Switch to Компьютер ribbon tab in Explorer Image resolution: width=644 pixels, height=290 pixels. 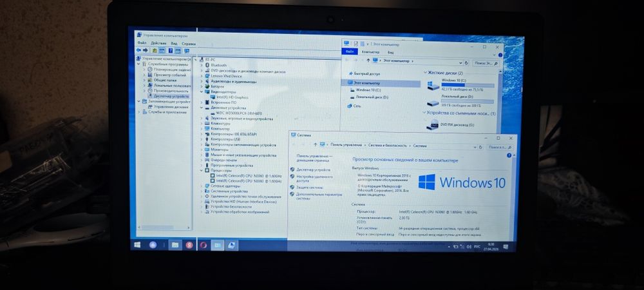[370, 52]
